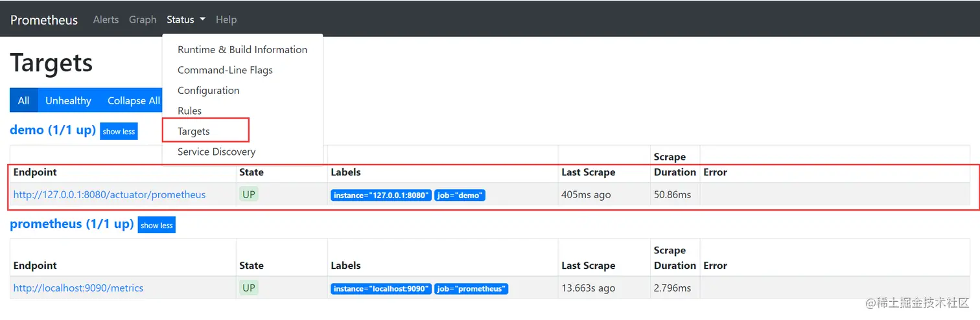Click the Prometheus brand logo text
This screenshot has width=980, height=320.
tap(44, 19)
